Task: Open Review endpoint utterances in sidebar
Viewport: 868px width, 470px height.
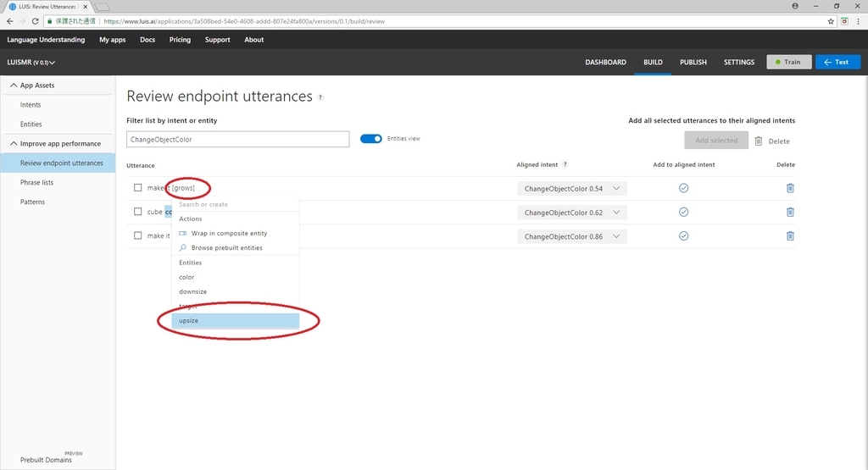Action: pyautogui.click(x=58, y=163)
